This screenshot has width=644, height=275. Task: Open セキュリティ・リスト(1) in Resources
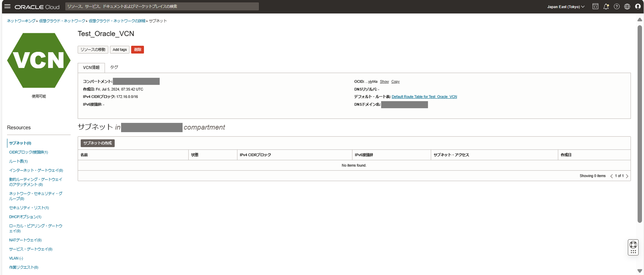29,208
